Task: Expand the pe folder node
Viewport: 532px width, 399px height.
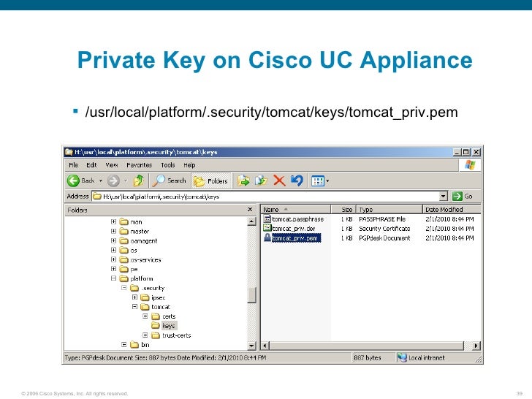Action: point(114,269)
